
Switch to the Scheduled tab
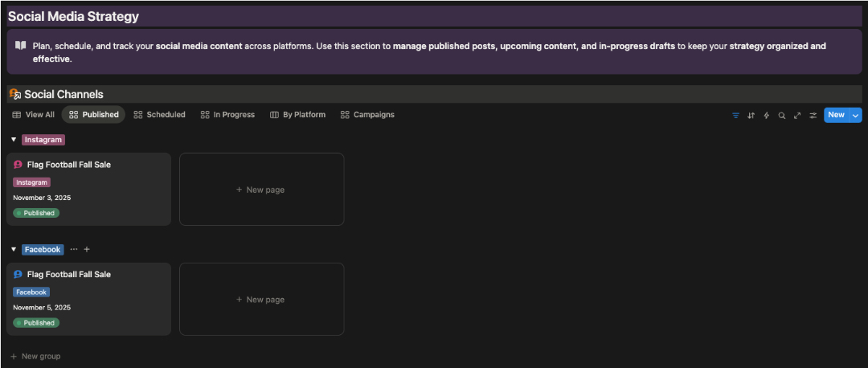click(x=159, y=115)
